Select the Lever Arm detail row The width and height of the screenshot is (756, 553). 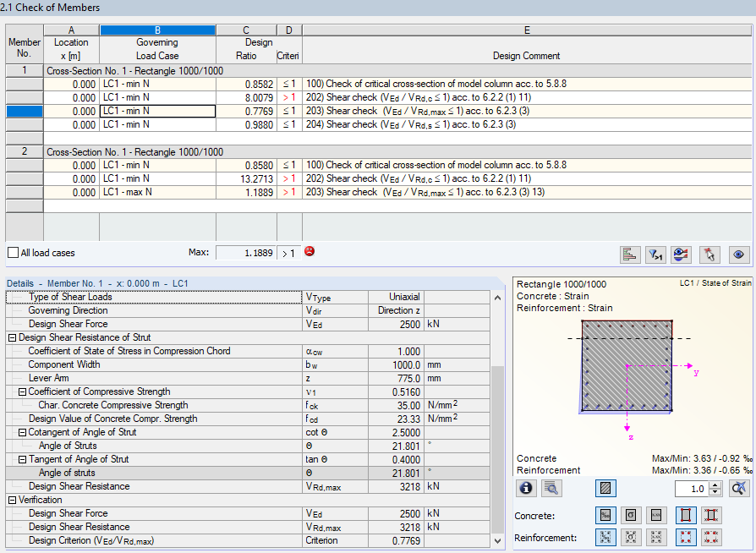point(248,378)
